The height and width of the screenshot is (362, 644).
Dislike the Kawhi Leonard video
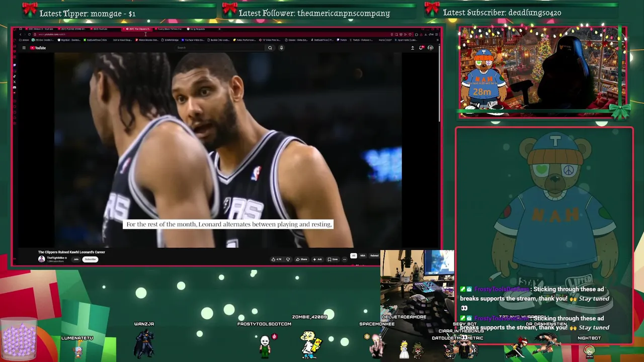coord(288,259)
